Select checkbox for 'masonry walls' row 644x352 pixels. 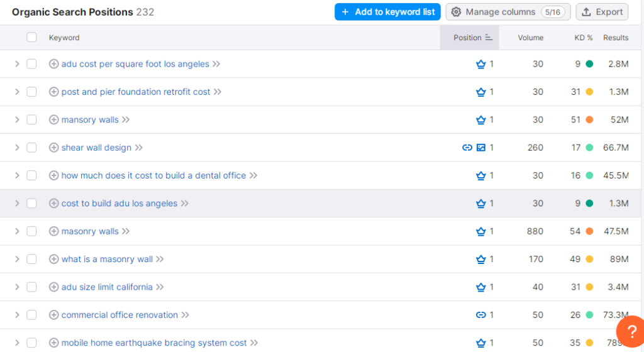(x=31, y=231)
